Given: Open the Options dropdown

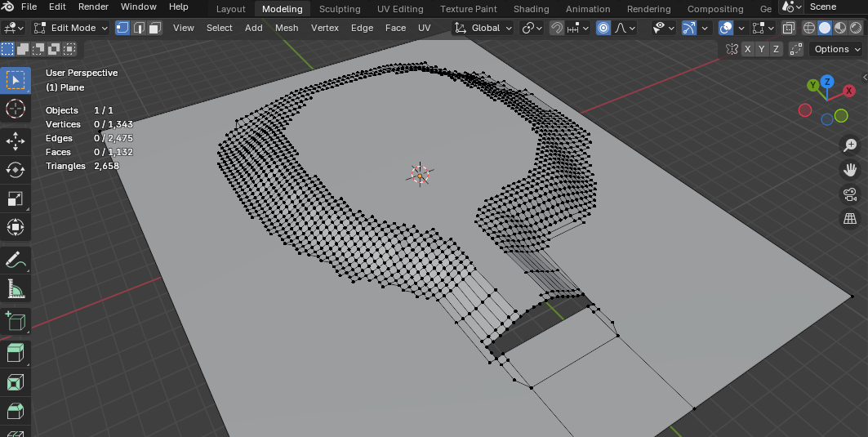Looking at the screenshot, I should click(x=836, y=49).
